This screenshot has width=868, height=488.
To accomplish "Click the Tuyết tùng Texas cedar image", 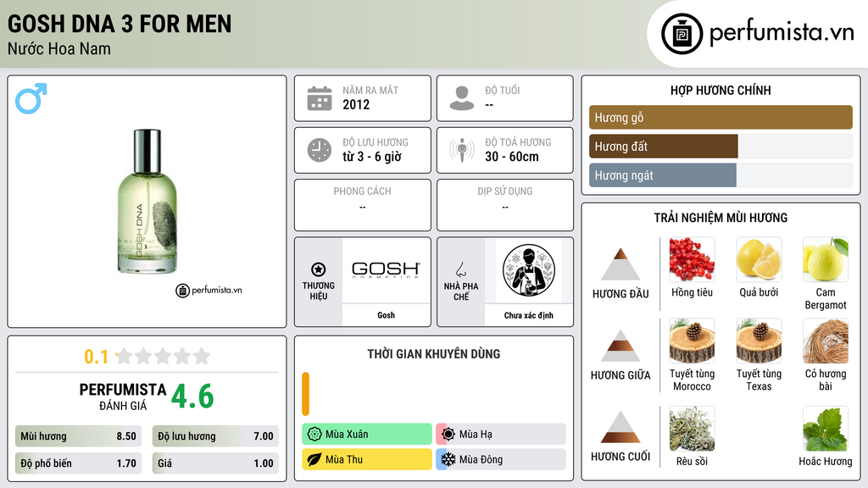I will coord(759,341).
